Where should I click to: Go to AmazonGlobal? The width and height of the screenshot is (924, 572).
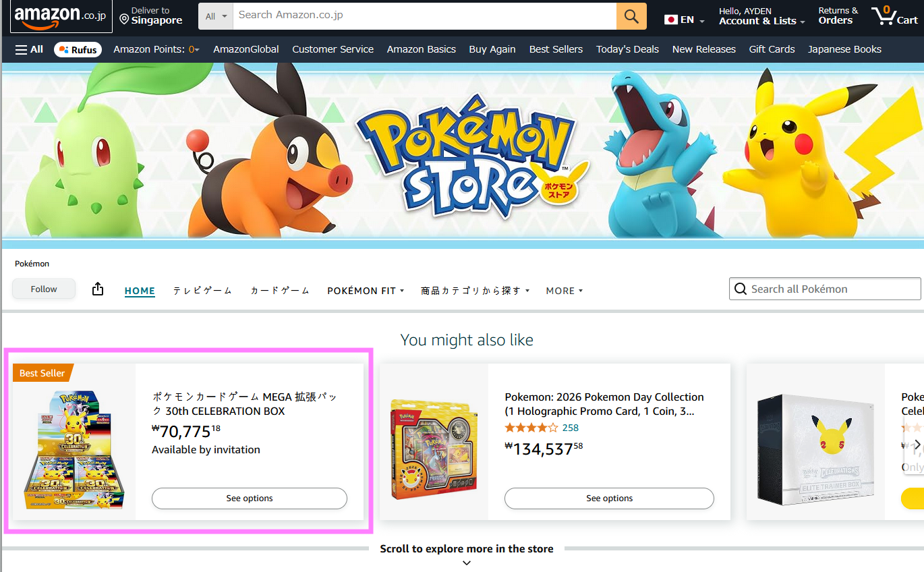(x=246, y=49)
